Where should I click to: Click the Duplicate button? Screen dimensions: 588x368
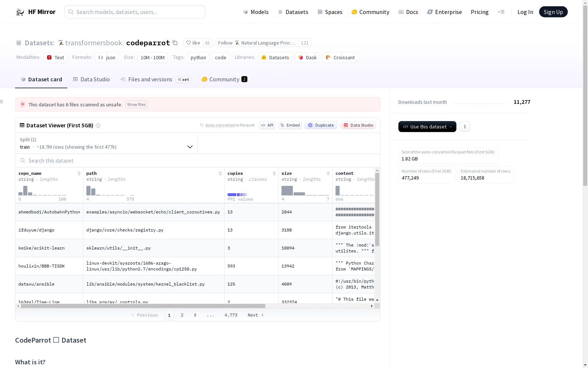click(x=321, y=125)
